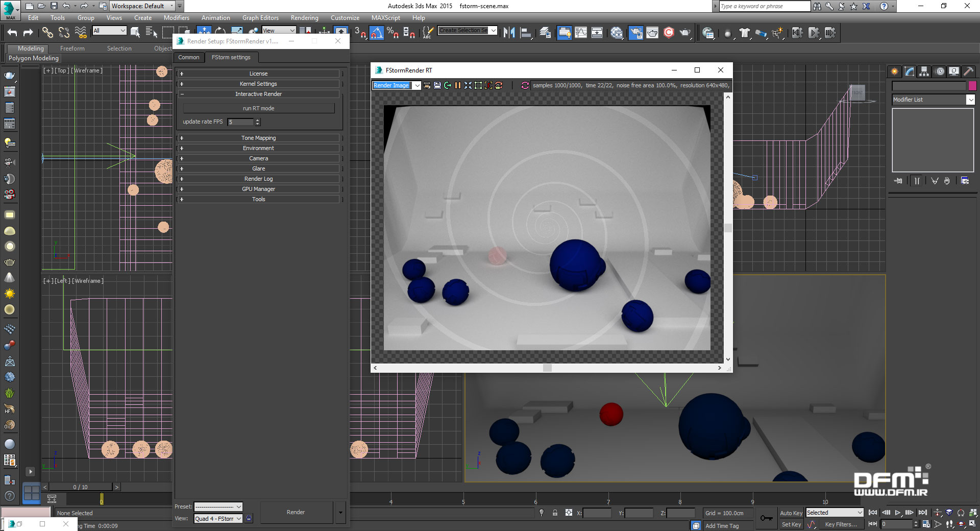Collapse the Interactive Render rollout
Image resolution: width=980 pixels, height=531 pixels.
(x=258, y=94)
